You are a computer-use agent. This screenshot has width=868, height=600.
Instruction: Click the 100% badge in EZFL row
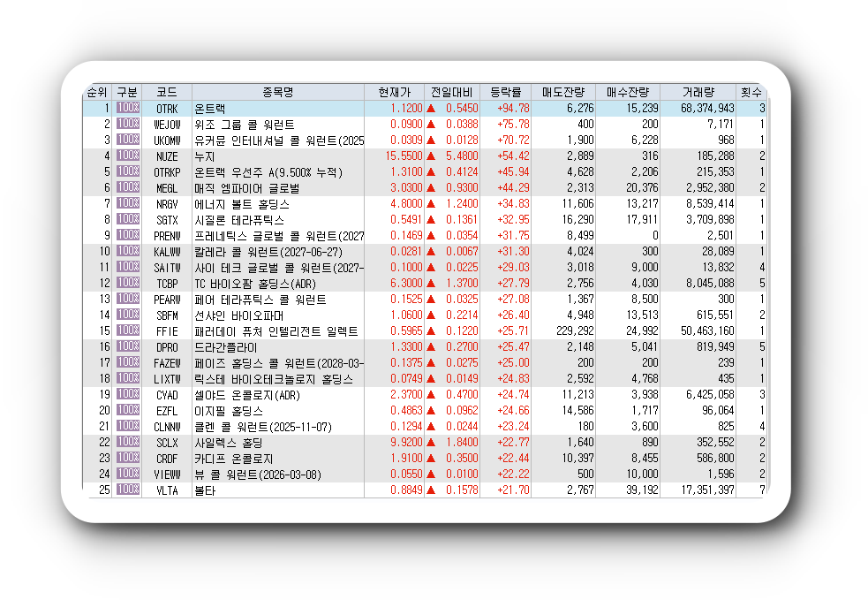point(128,410)
